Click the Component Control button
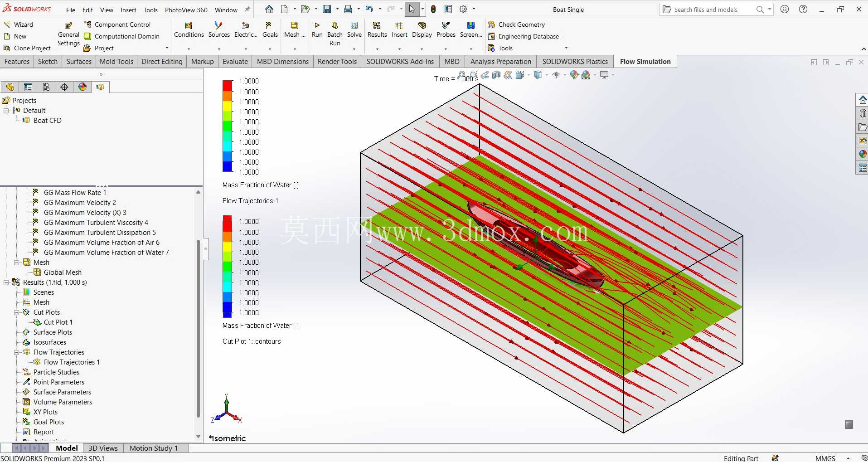The width and height of the screenshot is (868, 462). point(117,24)
